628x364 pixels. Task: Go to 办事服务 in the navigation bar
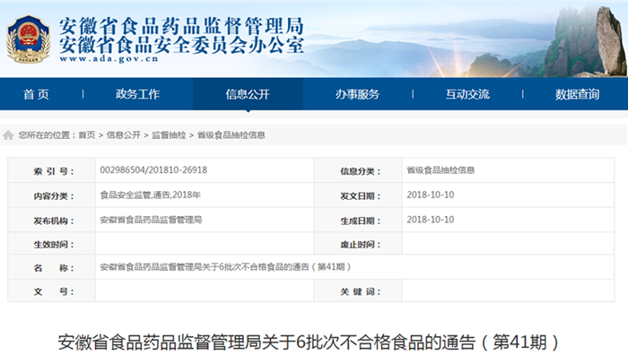click(357, 94)
